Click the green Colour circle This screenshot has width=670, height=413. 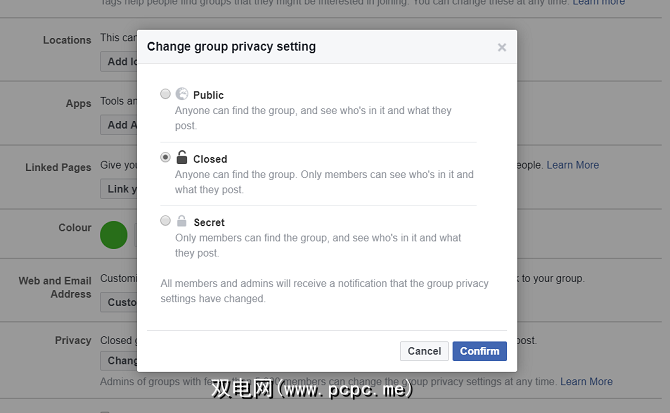tap(114, 236)
